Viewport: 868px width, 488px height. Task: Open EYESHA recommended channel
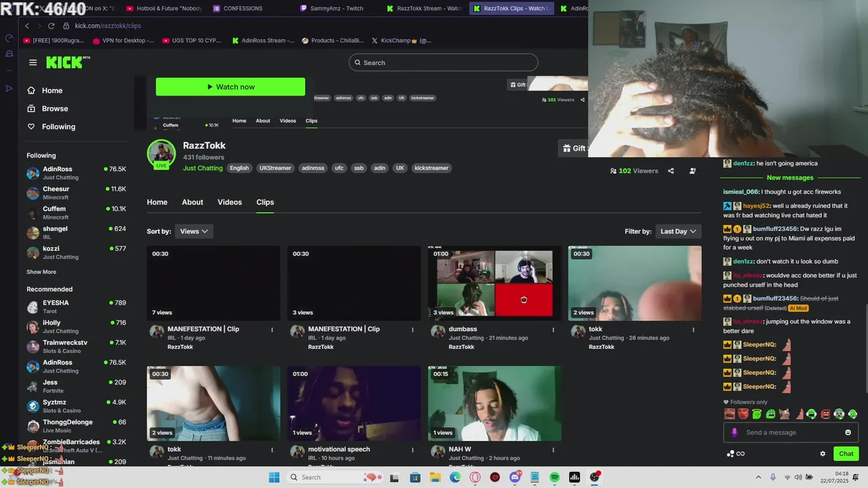[76, 306]
